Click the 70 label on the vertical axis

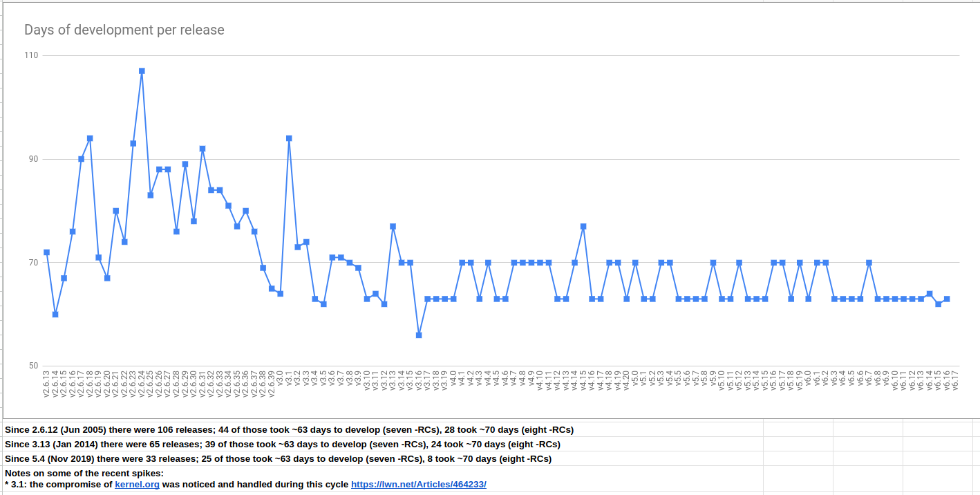point(33,263)
